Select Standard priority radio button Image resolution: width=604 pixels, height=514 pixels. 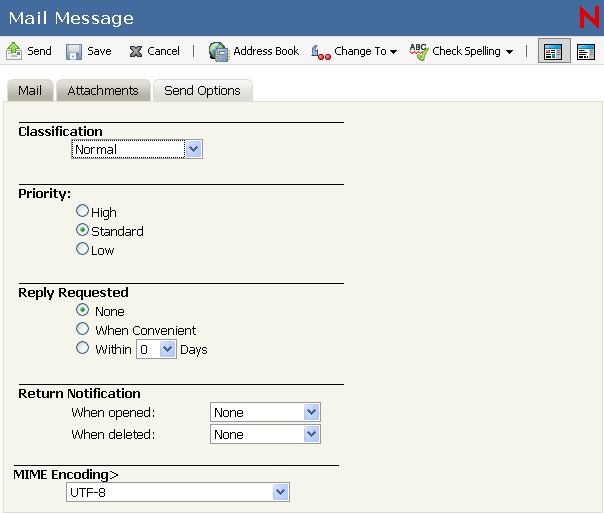coord(82,230)
